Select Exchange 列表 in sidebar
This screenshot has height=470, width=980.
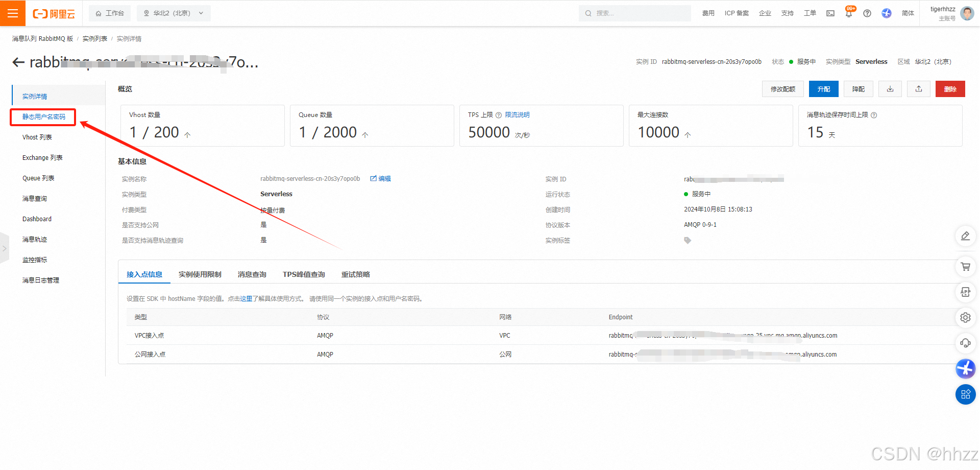tap(42, 158)
